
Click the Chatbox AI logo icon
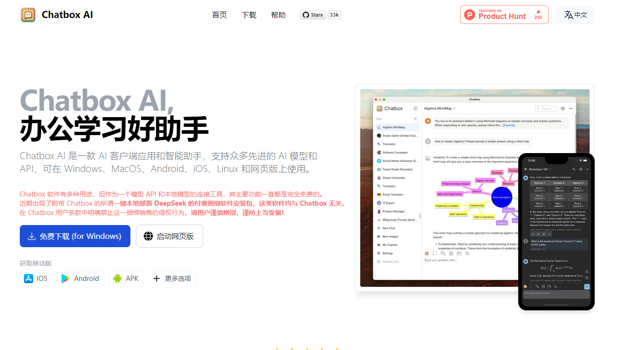coord(28,15)
